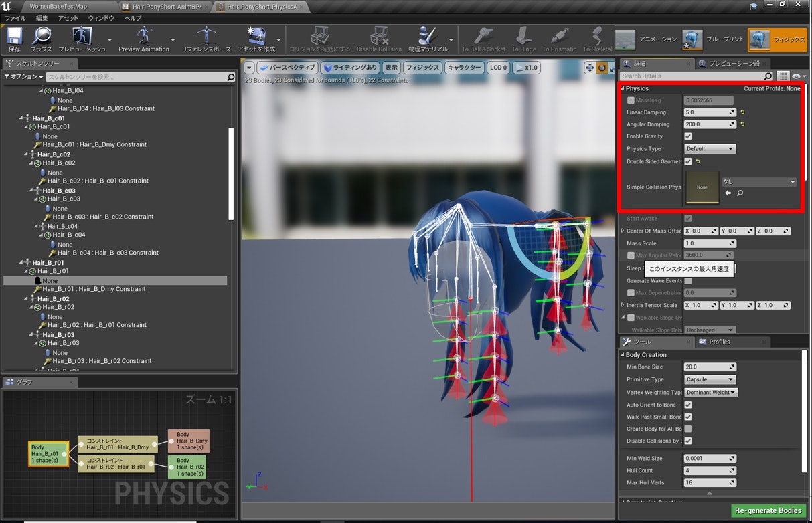Click the Create Asset (アセットを作成) icon
The width and height of the screenshot is (812, 523).
coord(256,36)
